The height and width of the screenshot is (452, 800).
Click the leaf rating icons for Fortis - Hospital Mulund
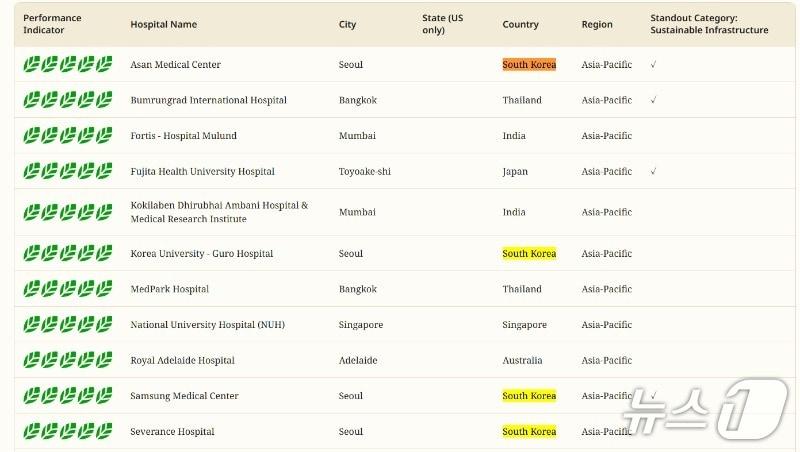[68, 136]
